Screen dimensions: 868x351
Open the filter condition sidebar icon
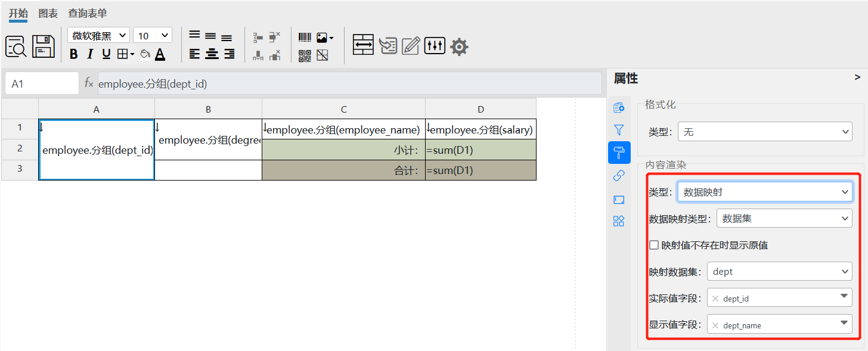619,129
